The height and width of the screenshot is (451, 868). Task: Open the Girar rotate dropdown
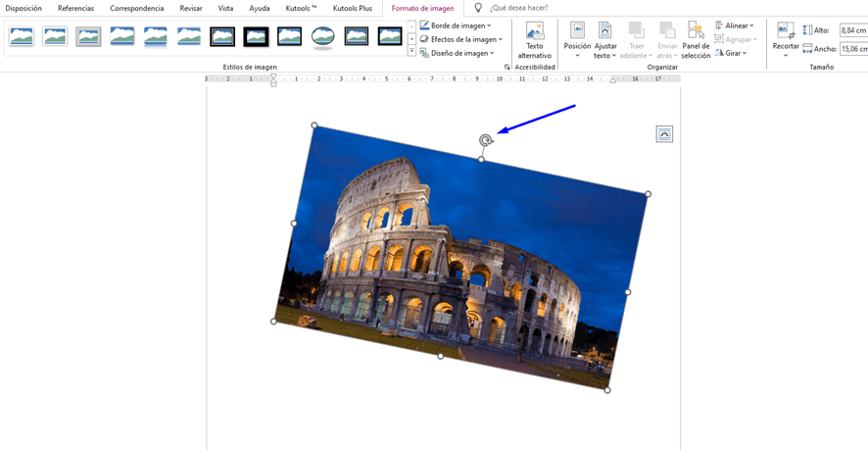732,53
